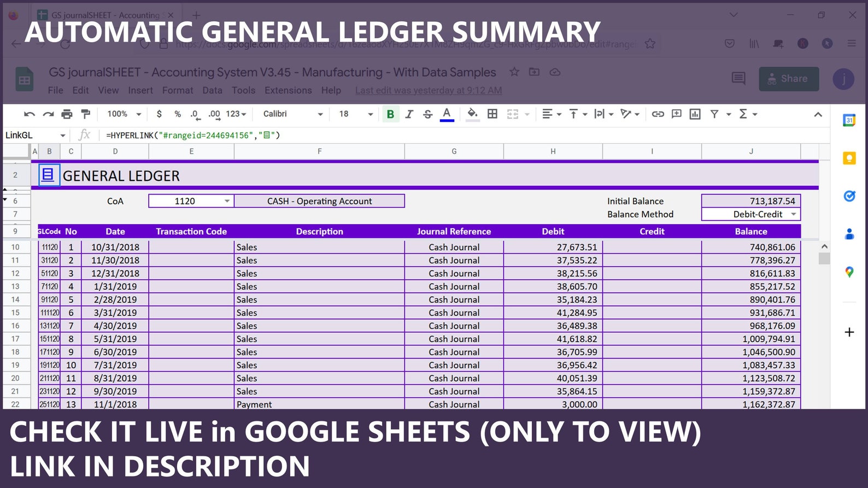Screen dimensions: 868x488
Task: Open Google Maps side panel
Action: (x=849, y=272)
